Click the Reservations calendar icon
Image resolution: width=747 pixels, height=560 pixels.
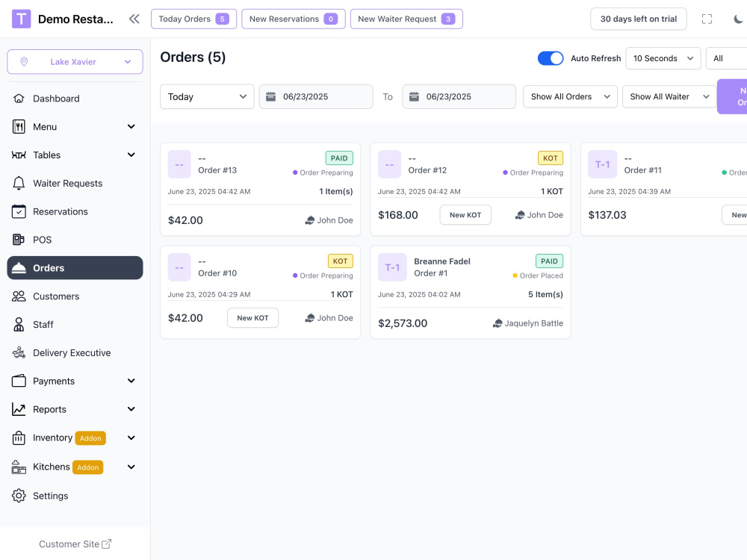[x=19, y=211]
